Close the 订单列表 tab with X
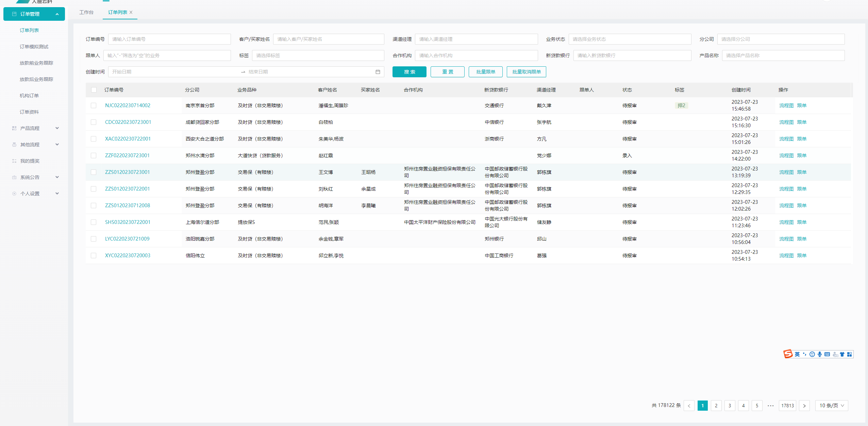Image resolution: width=868 pixels, height=426 pixels. [131, 12]
